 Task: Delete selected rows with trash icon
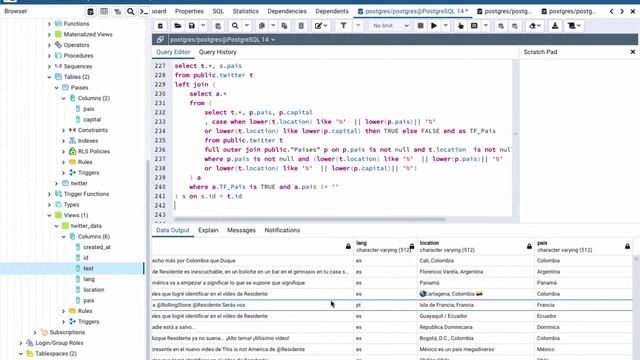point(301,26)
